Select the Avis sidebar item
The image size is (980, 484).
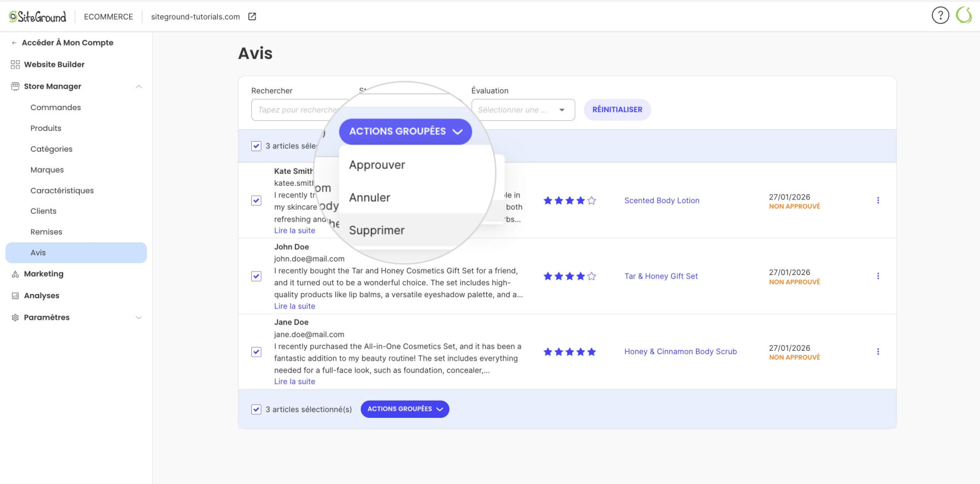(76, 253)
